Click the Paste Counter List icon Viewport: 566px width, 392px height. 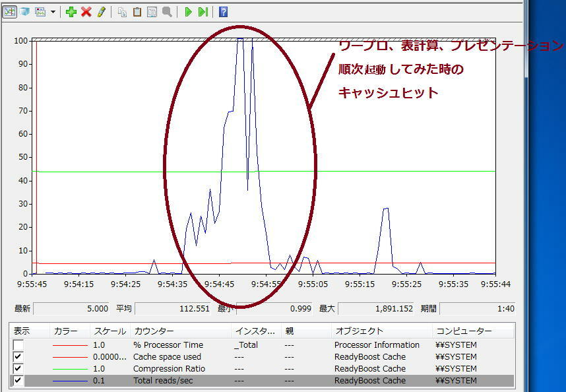click(x=137, y=12)
